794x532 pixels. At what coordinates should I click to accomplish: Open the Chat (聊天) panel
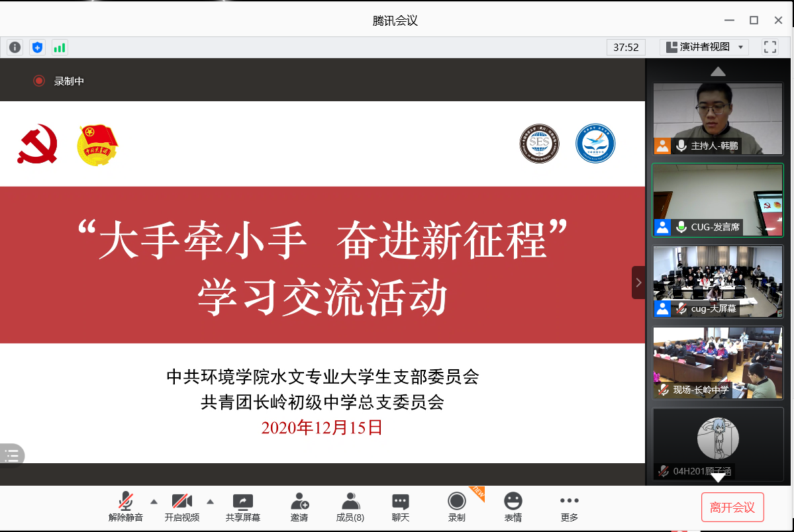pos(400,508)
